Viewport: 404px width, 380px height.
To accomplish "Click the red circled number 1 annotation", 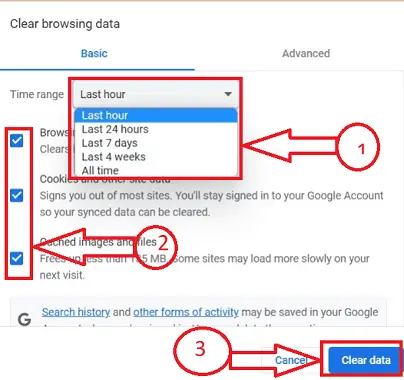I will 357,147.
